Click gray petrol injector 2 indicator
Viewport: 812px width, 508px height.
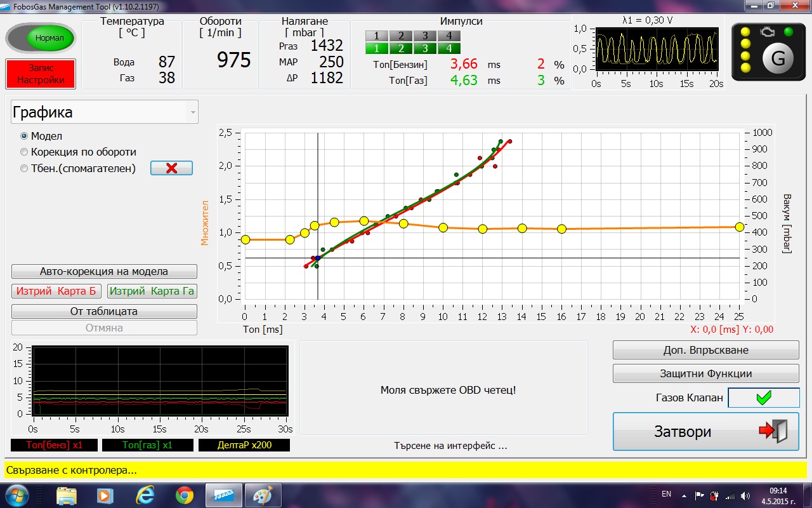point(400,36)
